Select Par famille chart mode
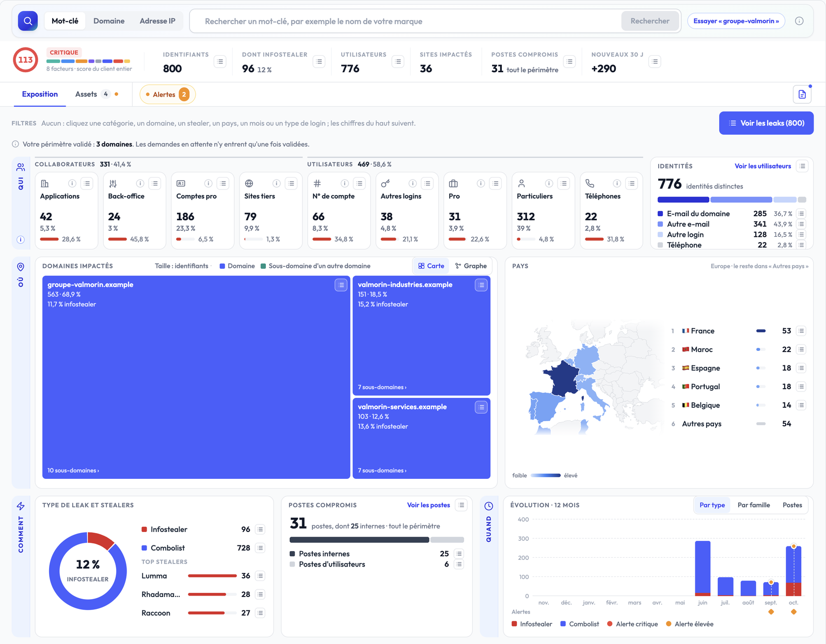Screen dimensions: 826x644 pos(754,505)
